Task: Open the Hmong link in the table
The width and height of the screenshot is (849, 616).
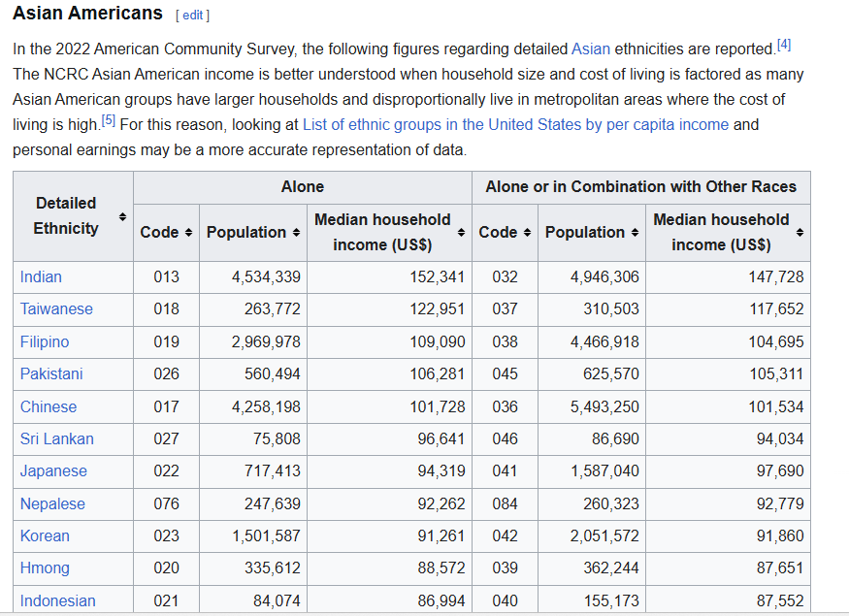Action: tap(45, 568)
